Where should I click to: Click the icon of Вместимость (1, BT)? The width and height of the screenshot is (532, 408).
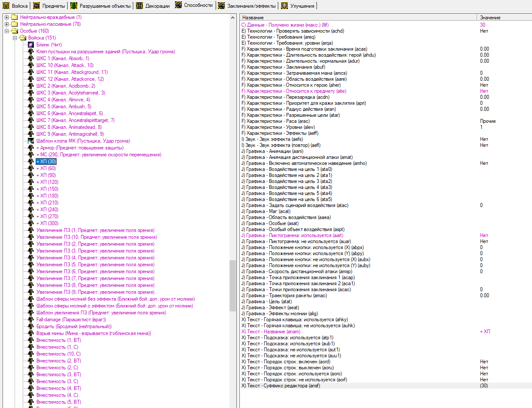(x=31, y=340)
